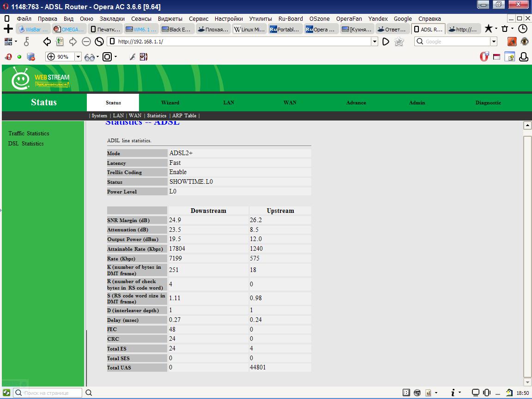Image resolution: width=532 pixels, height=399 pixels.
Task: Open the zoom 90% dropdown
Action: pos(78,57)
